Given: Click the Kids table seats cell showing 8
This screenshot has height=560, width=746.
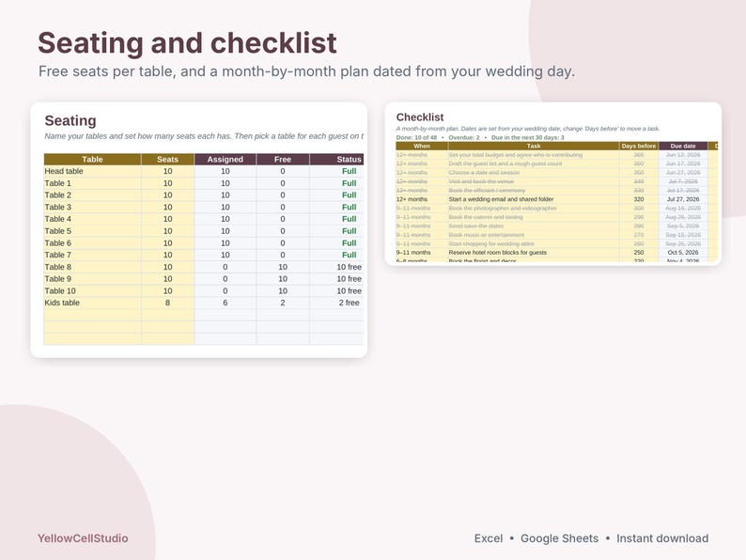Looking at the screenshot, I should [x=167, y=303].
